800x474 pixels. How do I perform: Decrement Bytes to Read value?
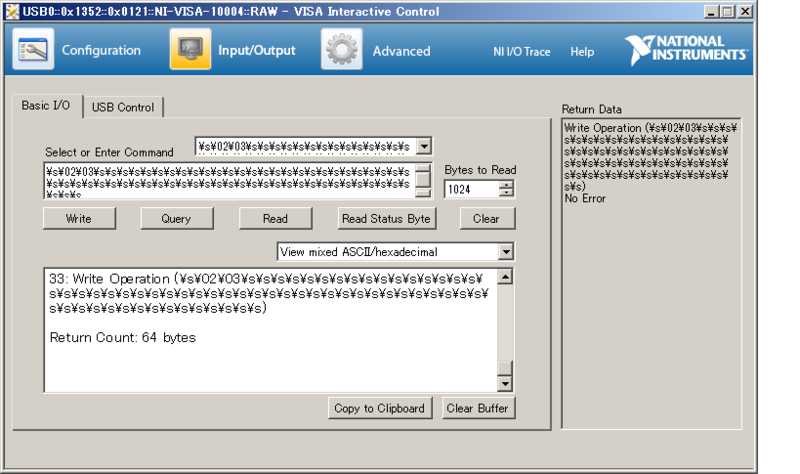tap(507, 193)
